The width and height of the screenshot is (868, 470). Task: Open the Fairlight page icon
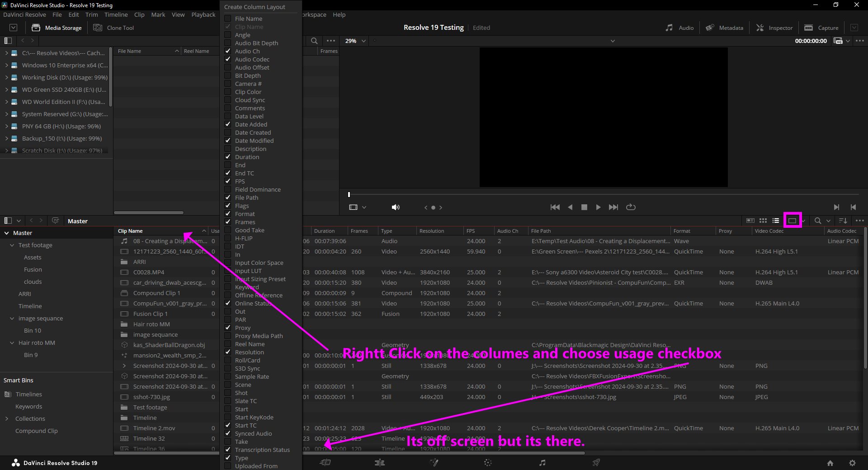pos(542,462)
